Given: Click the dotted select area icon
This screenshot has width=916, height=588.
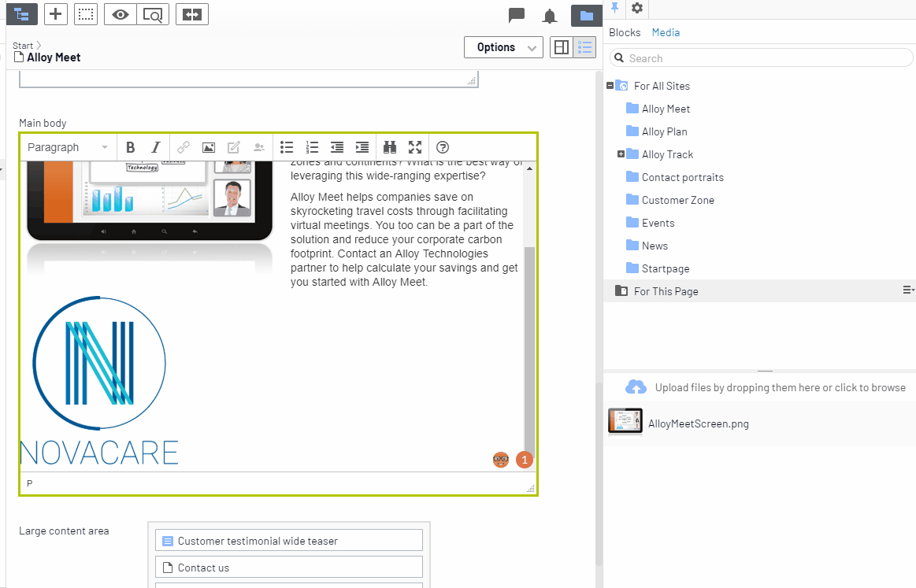Looking at the screenshot, I should click(x=86, y=14).
